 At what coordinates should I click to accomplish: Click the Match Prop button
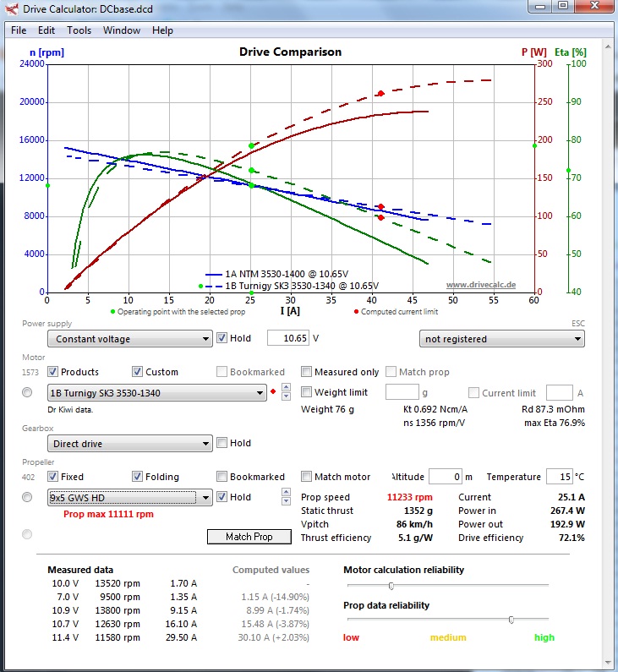point(249,537)
